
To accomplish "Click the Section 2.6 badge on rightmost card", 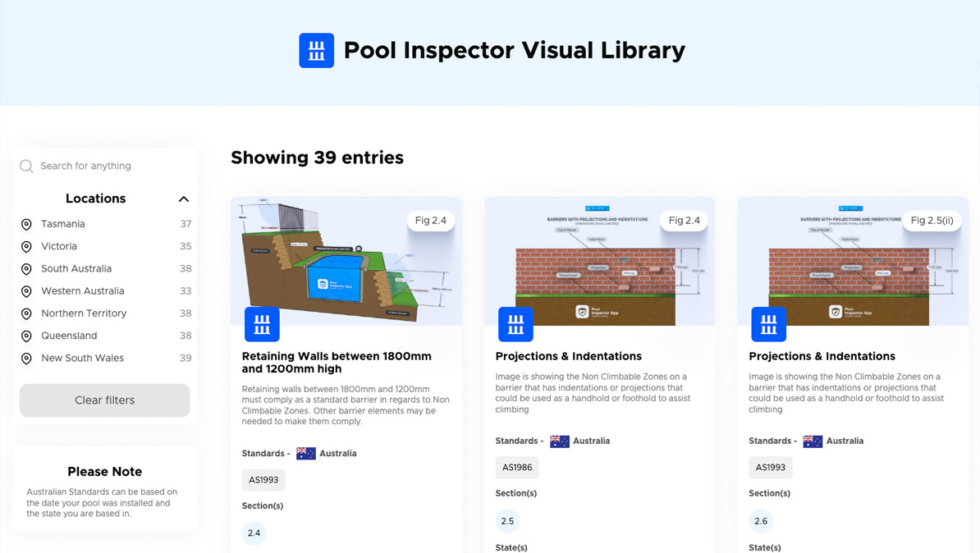I will click(x=760, y=521).
